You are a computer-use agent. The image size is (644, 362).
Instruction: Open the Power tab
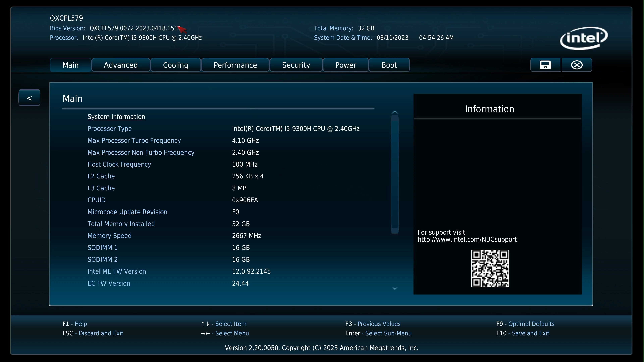[x=345, y=65]
